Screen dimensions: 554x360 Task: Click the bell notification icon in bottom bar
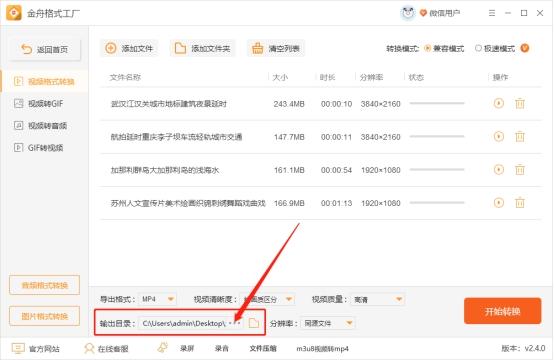click(163, 348)
